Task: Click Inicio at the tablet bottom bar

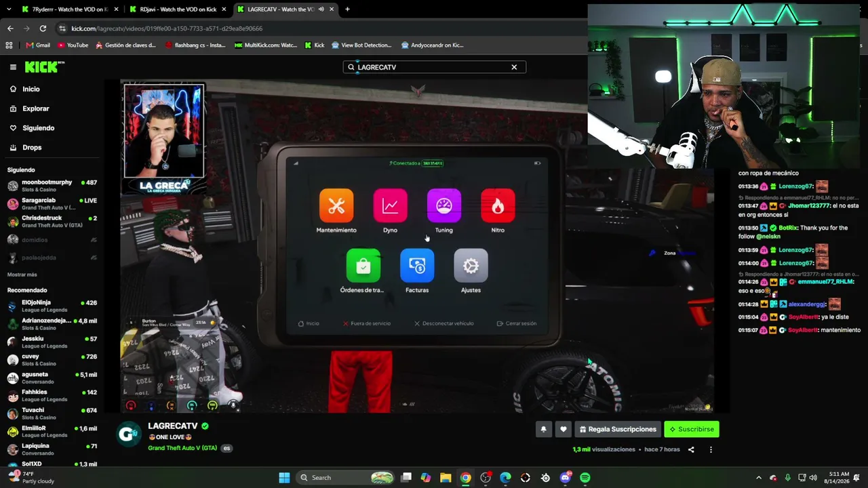Action: tap(309, 323)
